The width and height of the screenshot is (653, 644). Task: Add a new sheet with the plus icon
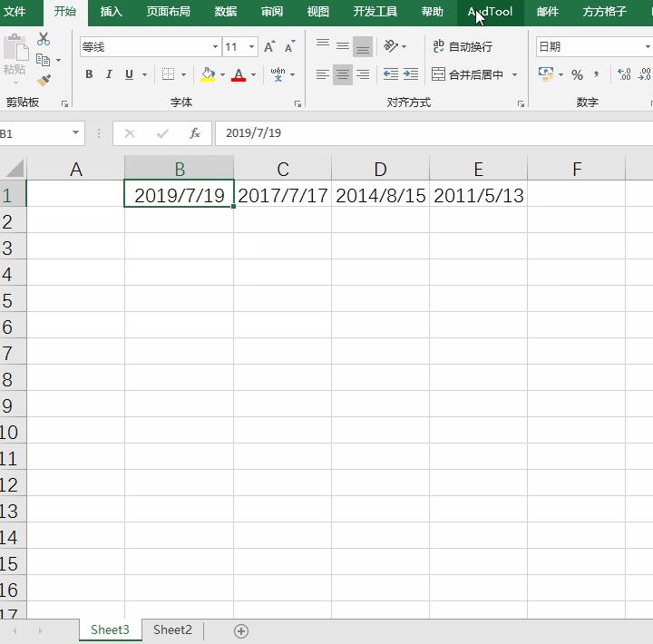tap(241, 631)
